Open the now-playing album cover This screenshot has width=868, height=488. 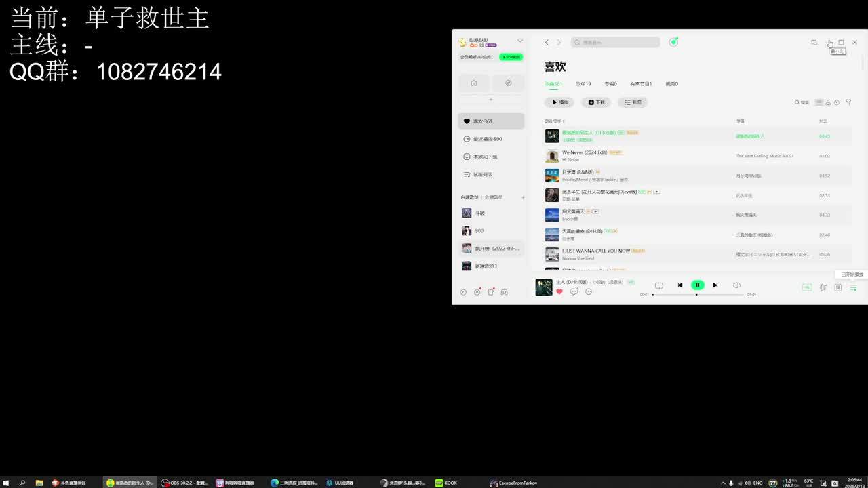click(544, 287)
